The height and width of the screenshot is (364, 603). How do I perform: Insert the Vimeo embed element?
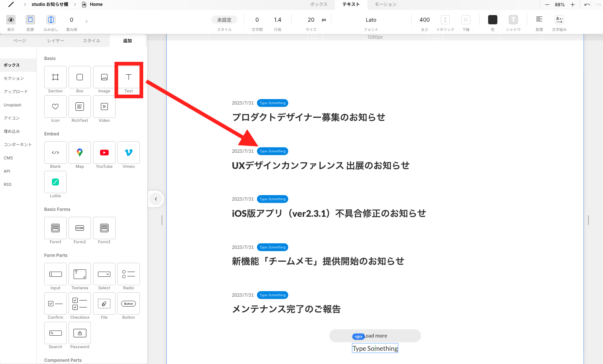point(128,152)
